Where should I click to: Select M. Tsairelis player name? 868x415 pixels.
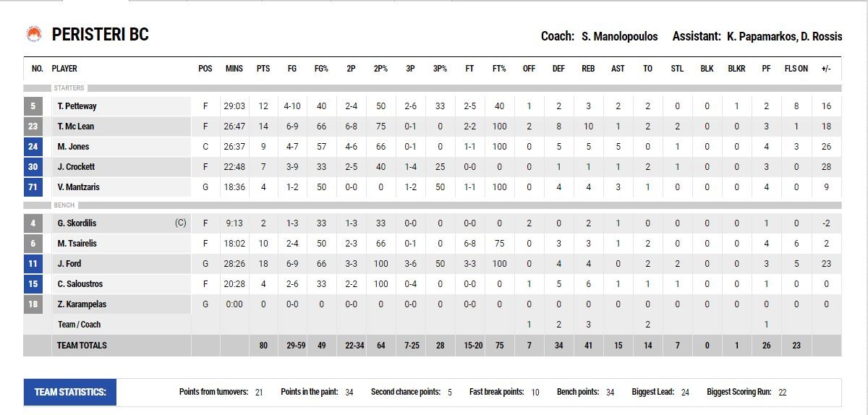(77, 244)
